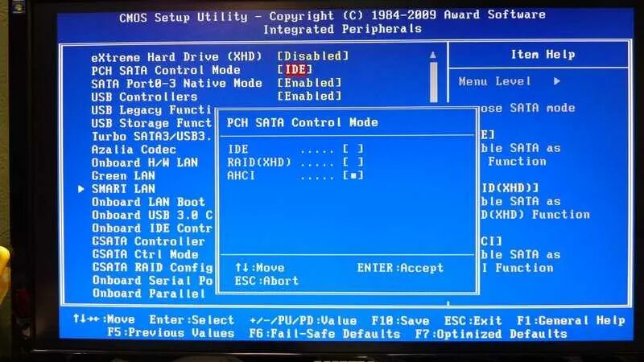The height and width of the screenshot is (362, 644).
Task: Click the F1:General Help footer hint
Action: click(x=571, y=320)
